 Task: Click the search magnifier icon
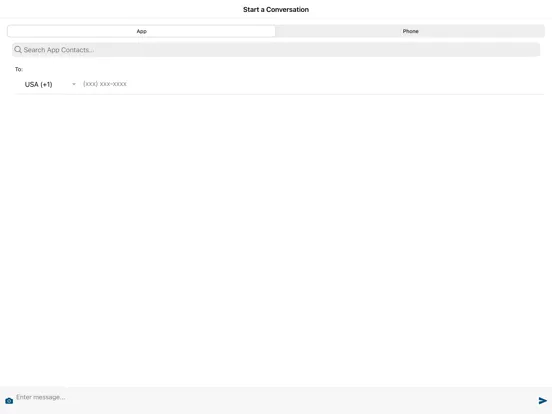pos(18,50)
